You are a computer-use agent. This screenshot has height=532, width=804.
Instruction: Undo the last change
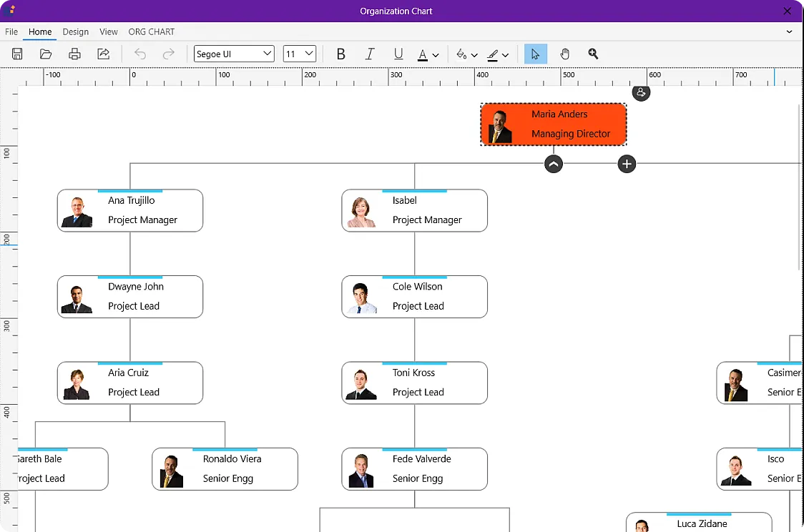click(140, 54)
